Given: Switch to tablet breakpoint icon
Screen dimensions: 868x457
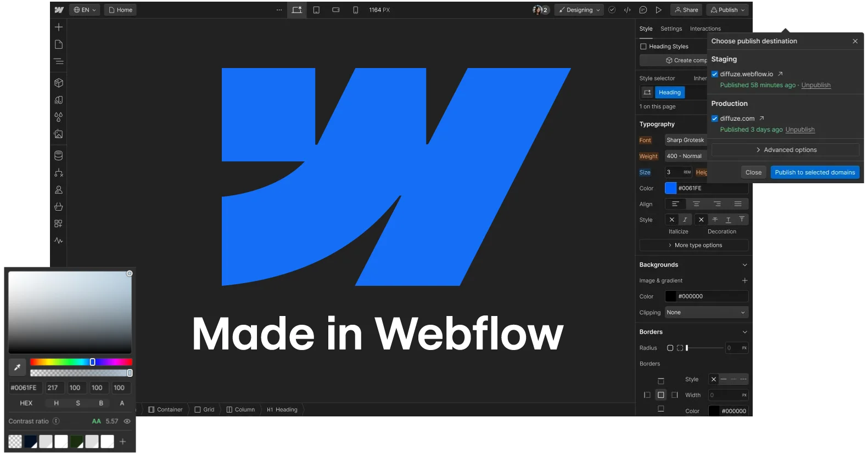Looking at the screenshot, I should tap(316, 10).
